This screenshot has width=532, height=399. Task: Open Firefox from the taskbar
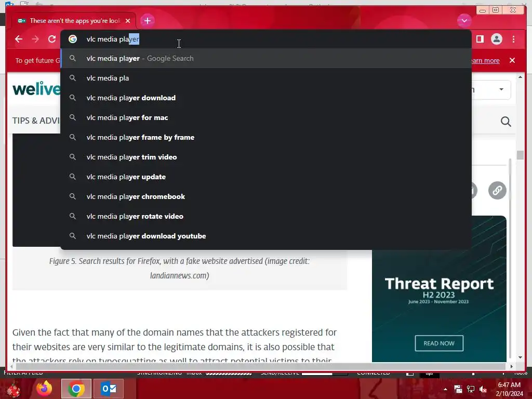45,389
